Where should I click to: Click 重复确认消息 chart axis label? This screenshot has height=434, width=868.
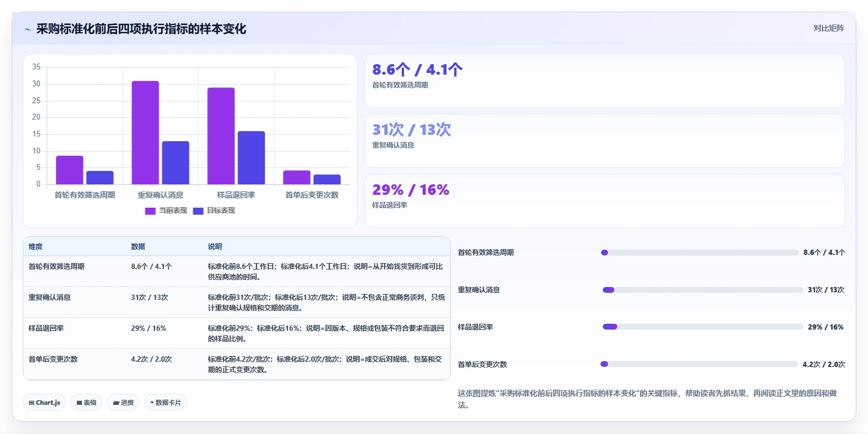pos(160,195)
